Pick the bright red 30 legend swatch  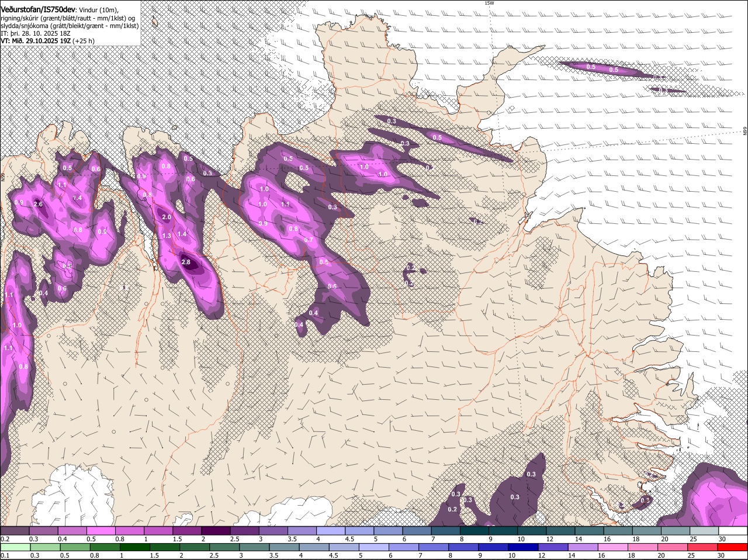tap(733, 547)
